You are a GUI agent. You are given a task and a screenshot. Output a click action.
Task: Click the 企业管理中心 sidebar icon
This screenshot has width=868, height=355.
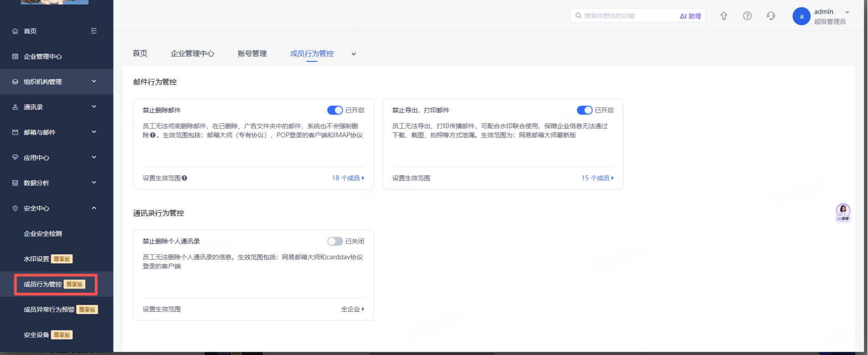click(15, 57)
